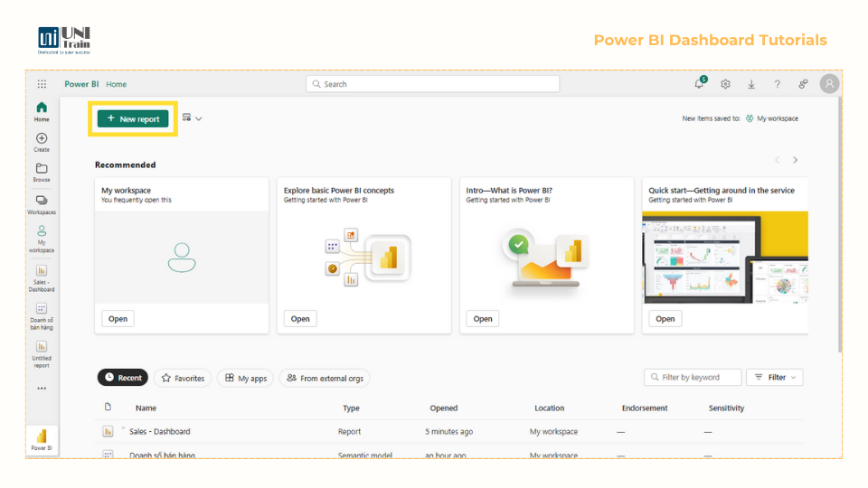Click the Search box
Viewport: 868px width, 488px height.
pyautogui.click(x=433, y=84)
